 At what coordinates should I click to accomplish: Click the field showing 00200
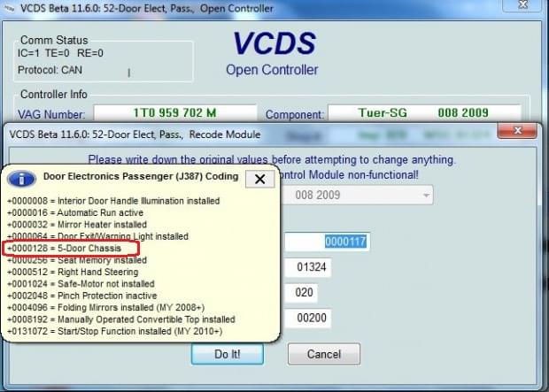(x=308, y=318)
